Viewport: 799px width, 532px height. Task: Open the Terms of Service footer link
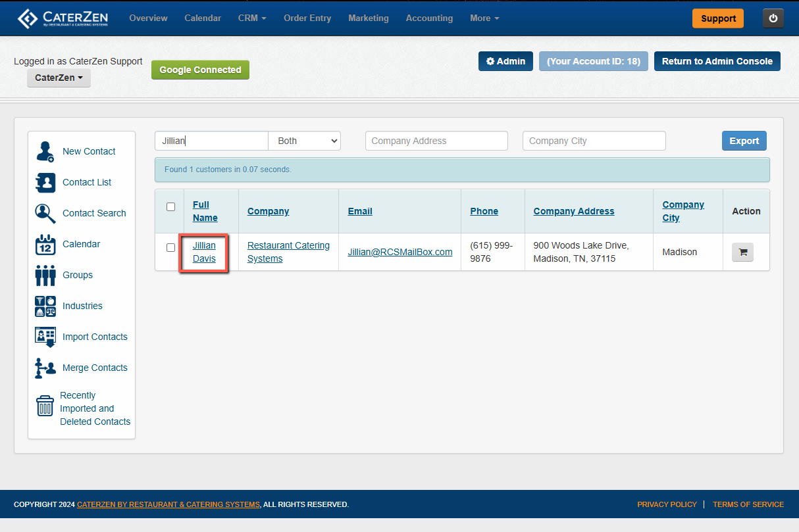[x=748, y=504]
